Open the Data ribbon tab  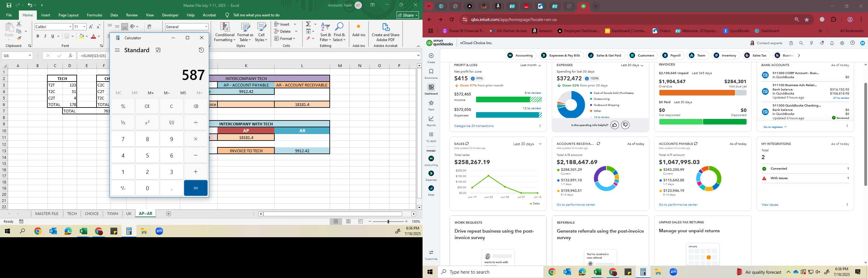pyautogui.click(x=114, y=15)
